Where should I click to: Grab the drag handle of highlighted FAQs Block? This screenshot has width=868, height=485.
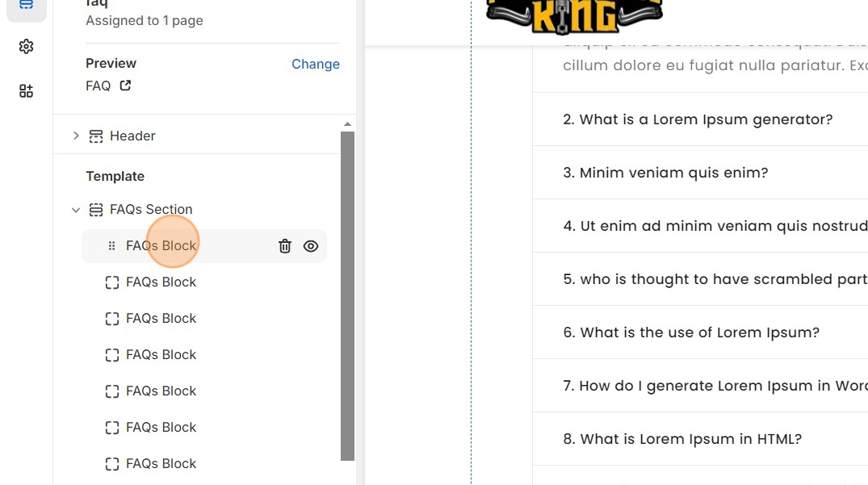pyautogui.click(x=111, y=245)
